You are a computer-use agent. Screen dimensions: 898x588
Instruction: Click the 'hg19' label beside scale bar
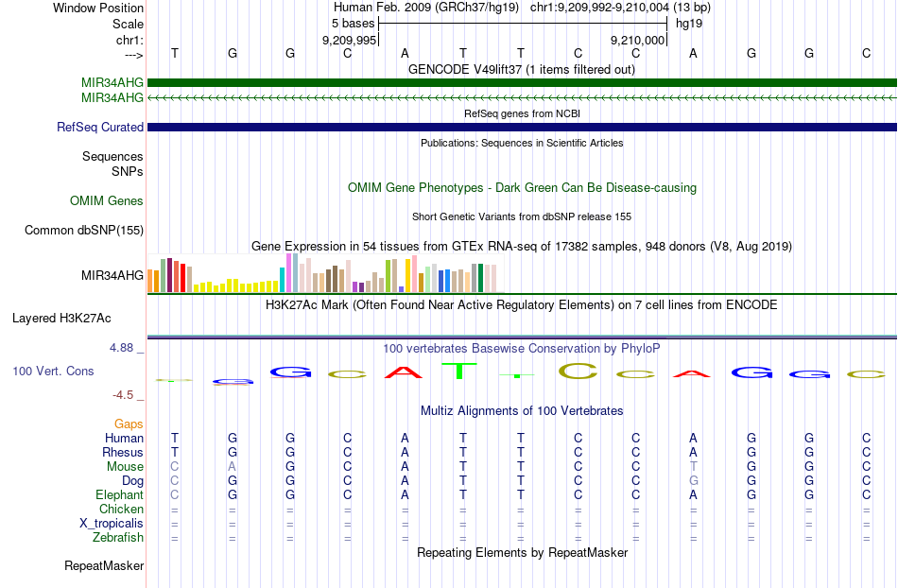click(x=689, y=24)
